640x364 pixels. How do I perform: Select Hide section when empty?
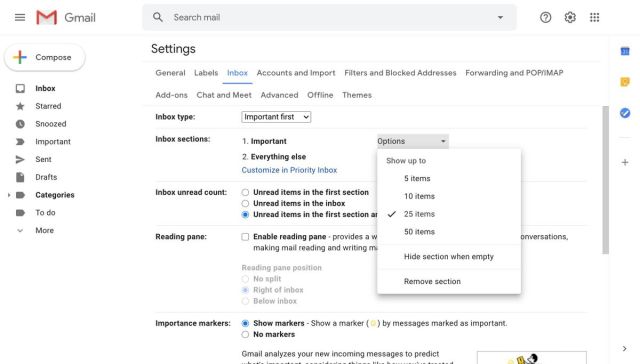(x=449, y=257)
